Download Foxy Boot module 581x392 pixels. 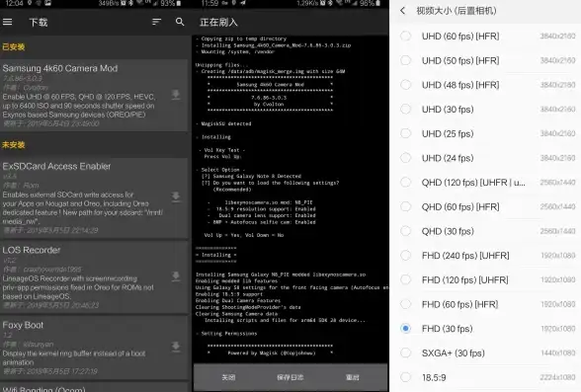coord(176,347)
